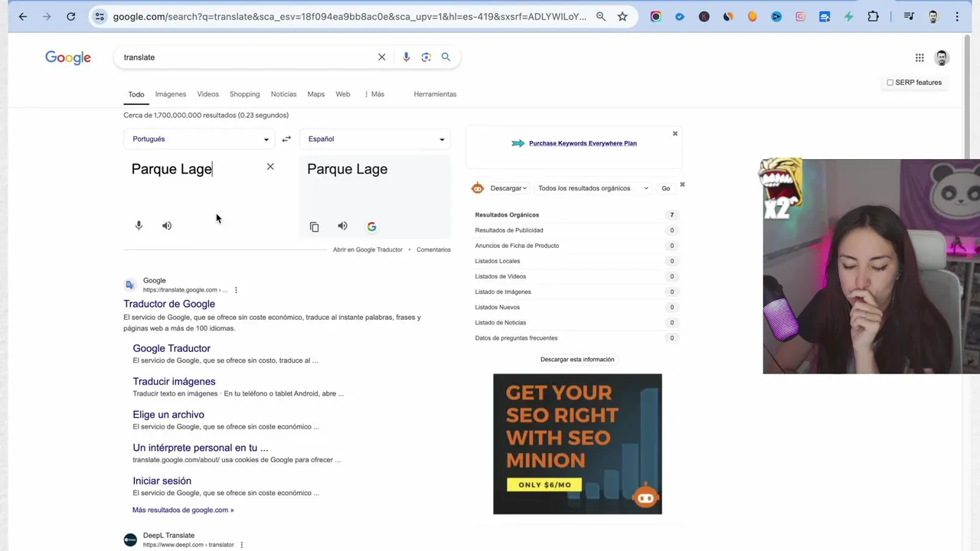
Task: Swap translation languages
Action: (x=286, y=139)
